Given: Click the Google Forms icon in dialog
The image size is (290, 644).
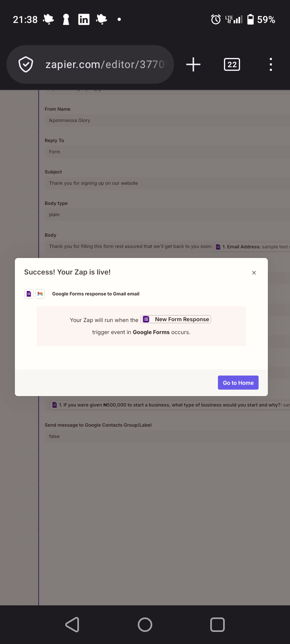Looking at the screenshot, I should [x=29, y=294].
